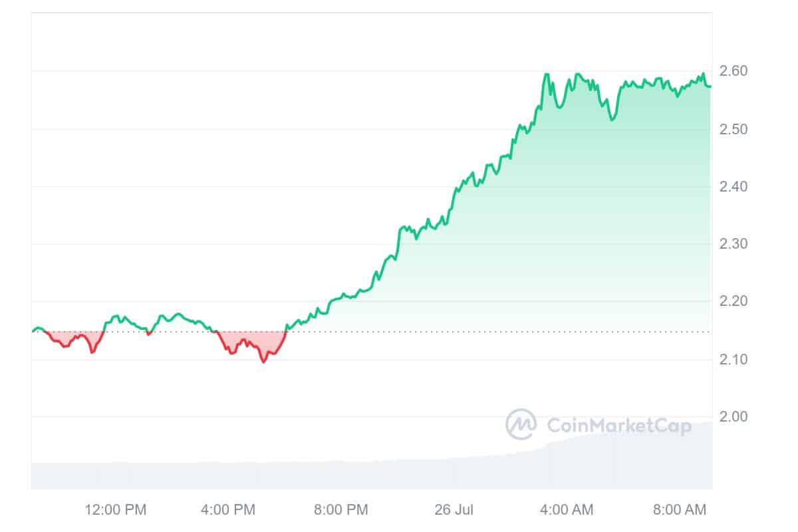Select the 2.40 price axis label
The image size is (798, 532).
734,187
